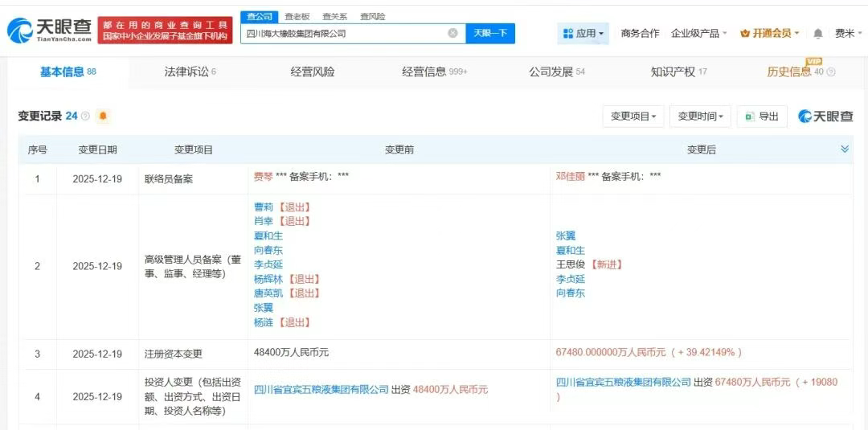Screen dimensions: 868x430
Task: Click the 天眼一下 search button
Action: pyautogui.click(x=489, y=34)
